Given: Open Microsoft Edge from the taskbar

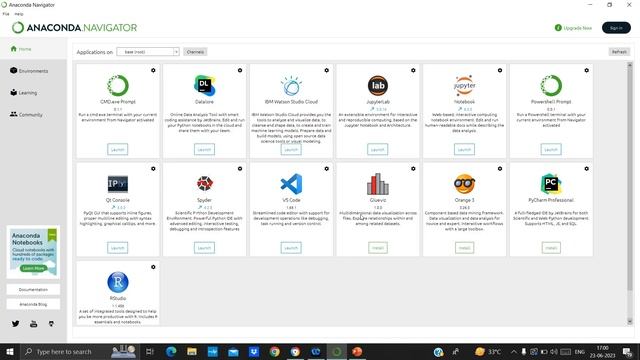Looking at the screenshot, I should coord(171,351).
